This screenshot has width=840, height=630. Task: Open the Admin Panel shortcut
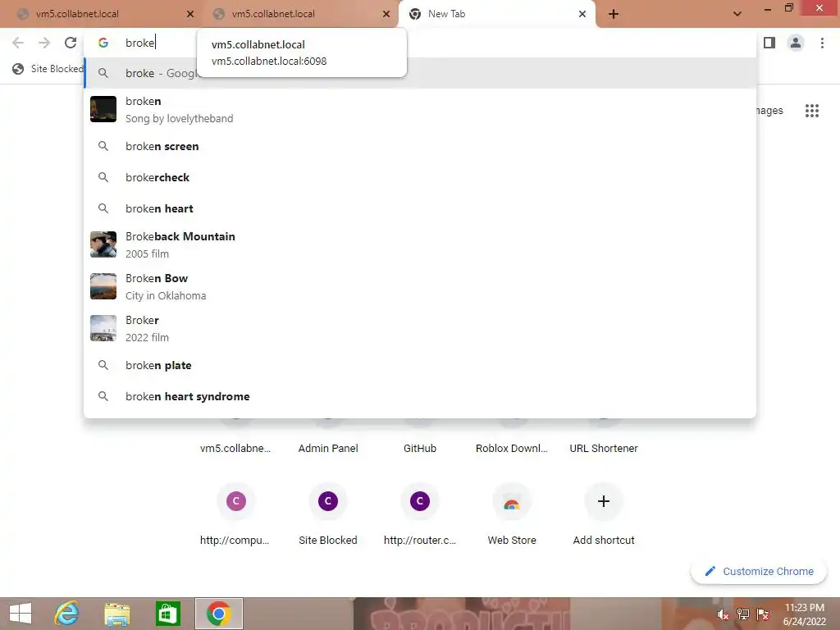328,448
